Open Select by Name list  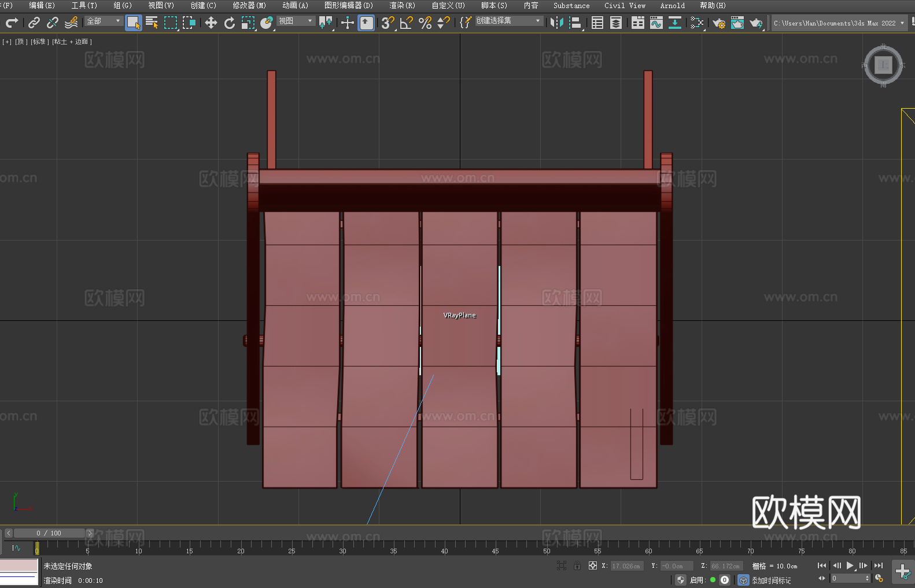[x=152, y=23]
